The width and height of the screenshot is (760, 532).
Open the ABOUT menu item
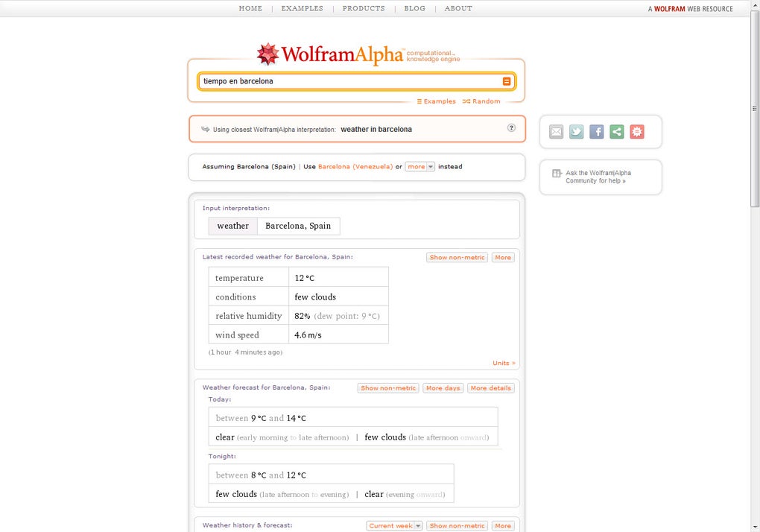(458, 8)
